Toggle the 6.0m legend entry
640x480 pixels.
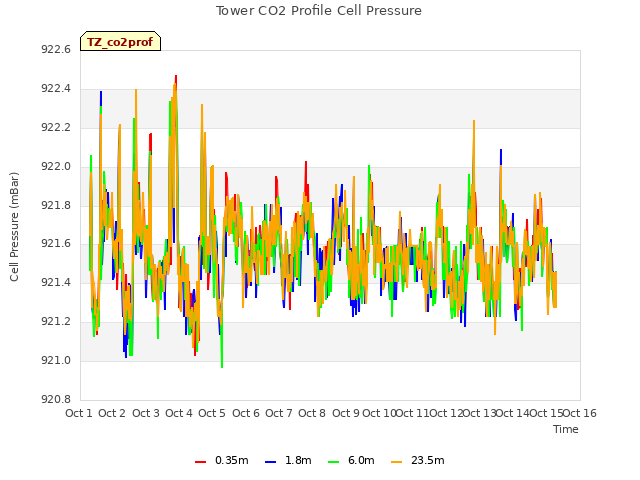tap(351, 460)
